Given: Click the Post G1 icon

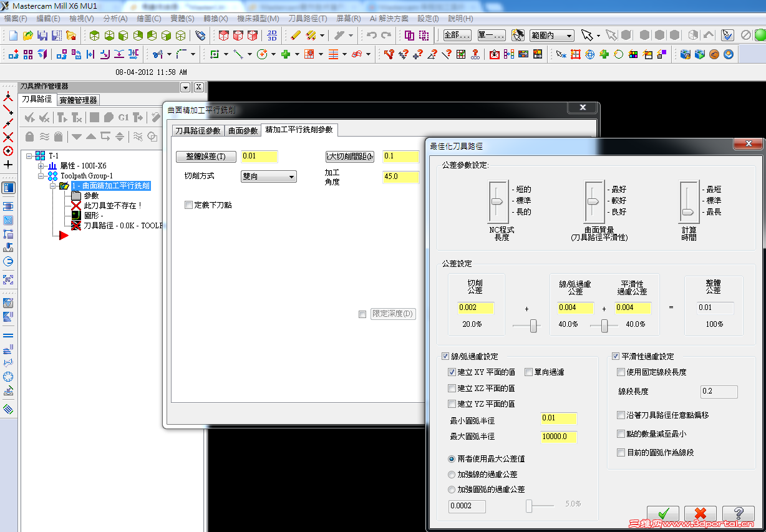Looking at the screenshot, I should (123, 117).
